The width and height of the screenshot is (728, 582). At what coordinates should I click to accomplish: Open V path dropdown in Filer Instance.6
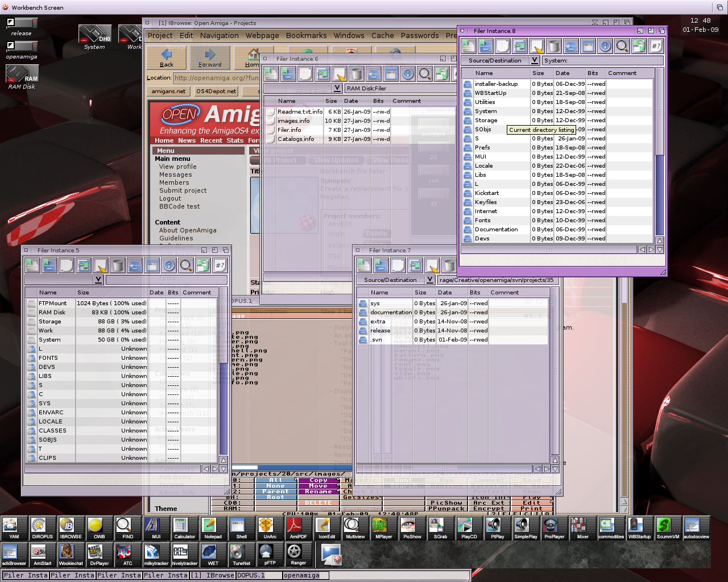tap(337, 88)
